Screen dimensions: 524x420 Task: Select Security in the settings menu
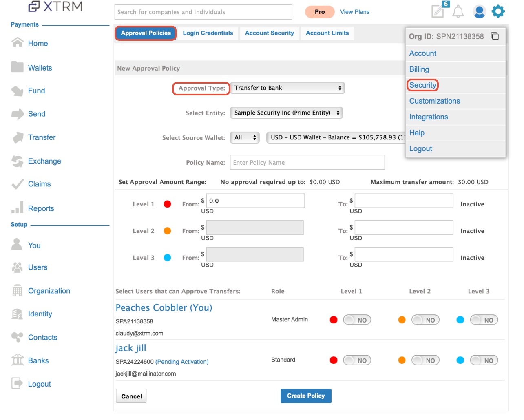point(422,85)
